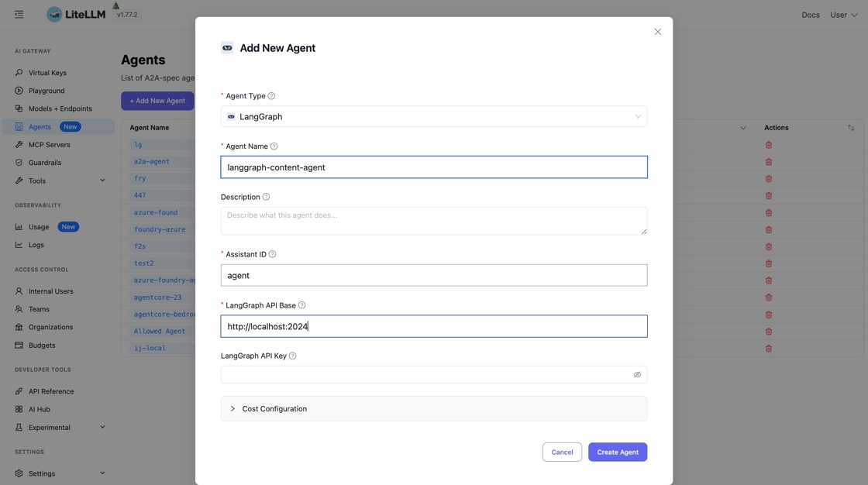868x485 pixels.
Task: Open the Agent Type LangGraph dropdown
Action: tap(434, 116)
